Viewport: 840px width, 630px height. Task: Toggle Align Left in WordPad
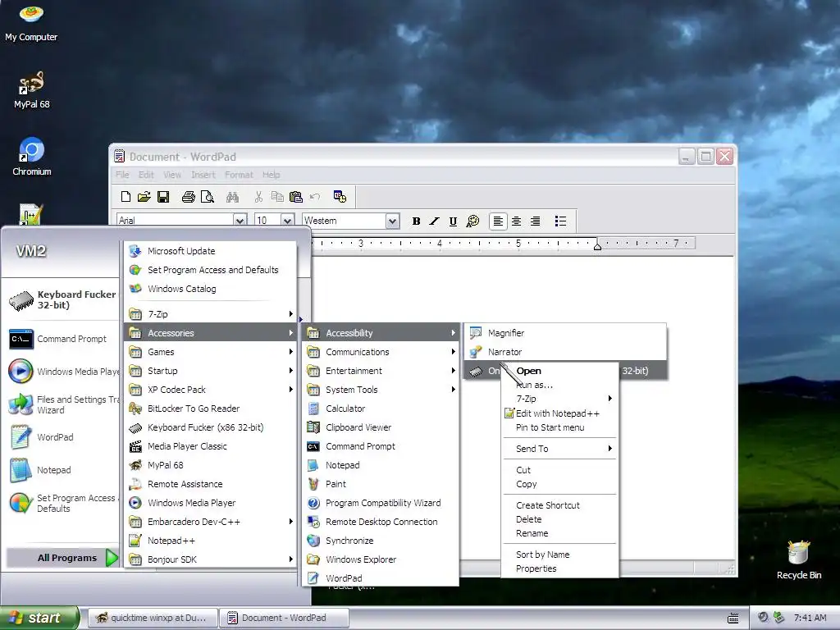[498, 221]
